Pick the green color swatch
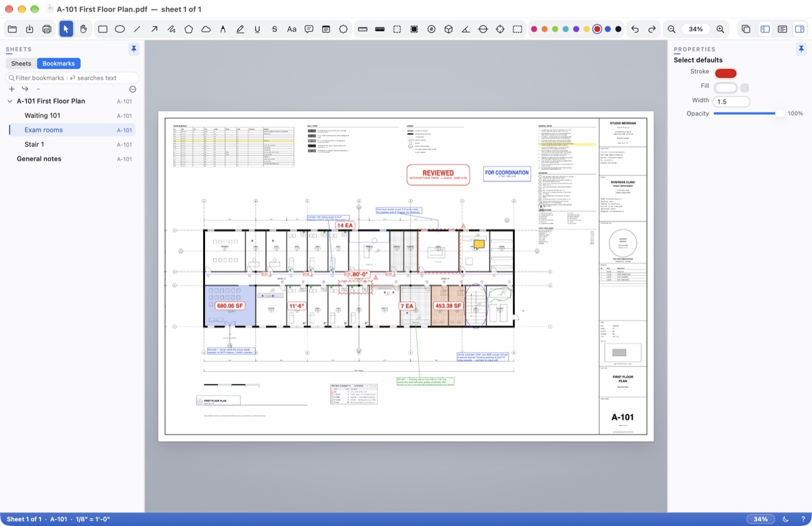 click(555, 29)
